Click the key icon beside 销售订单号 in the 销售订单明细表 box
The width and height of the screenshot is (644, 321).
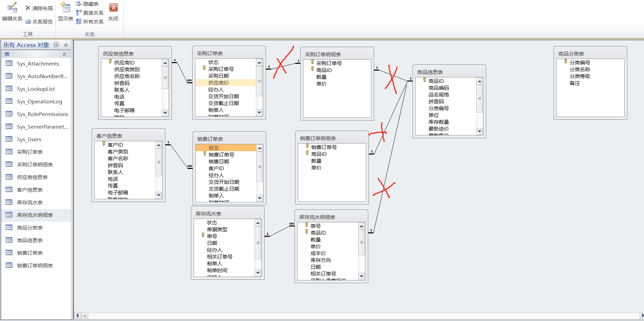[x=307, y=146]
